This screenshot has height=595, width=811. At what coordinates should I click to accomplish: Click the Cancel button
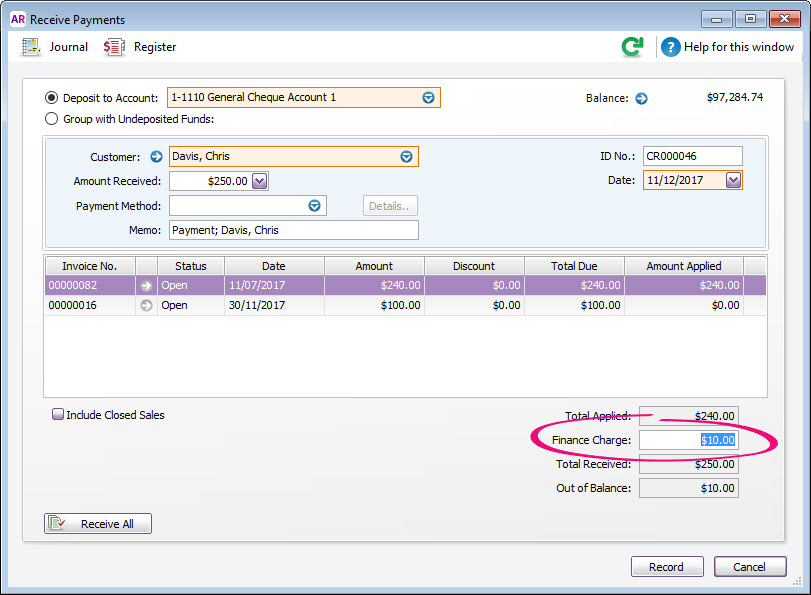click(749, 567)
